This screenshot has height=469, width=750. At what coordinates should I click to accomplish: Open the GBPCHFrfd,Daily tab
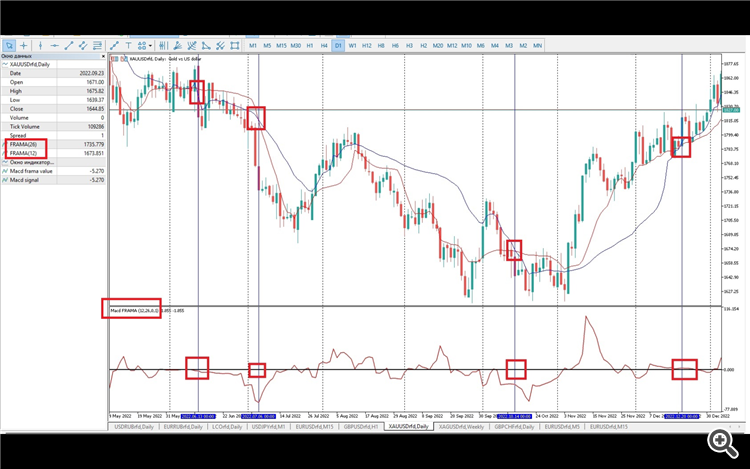point(514,426)
